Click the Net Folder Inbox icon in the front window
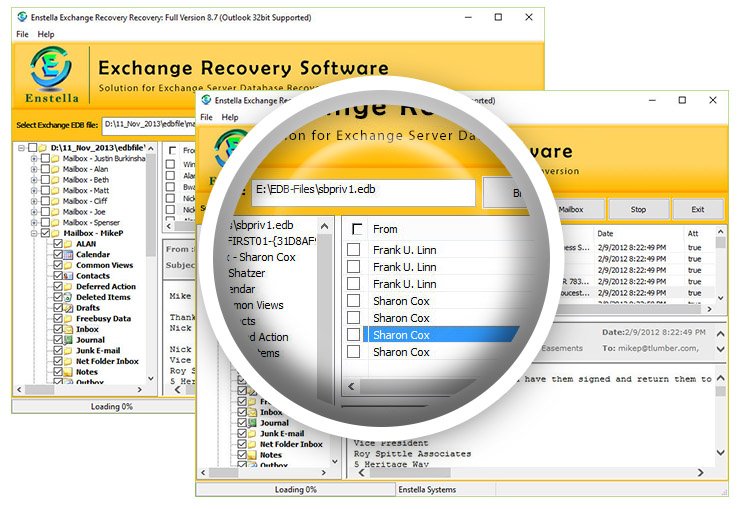Screen dimensions: 739x509 (252, 444)
